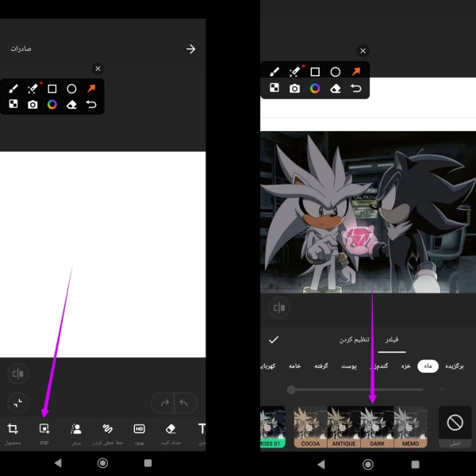
Task: Apply the MOSS 01 filter thumbnail
Action: [273, 427]
